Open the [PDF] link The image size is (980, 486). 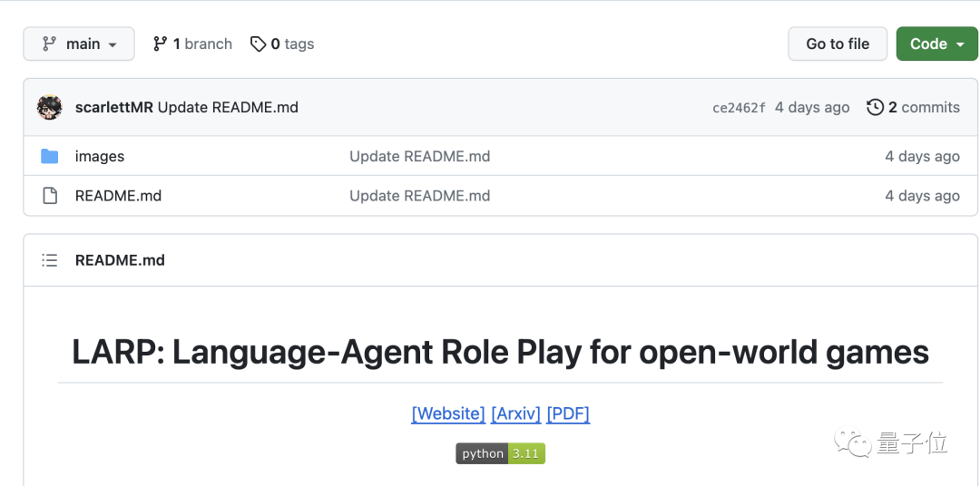[568, 413]
